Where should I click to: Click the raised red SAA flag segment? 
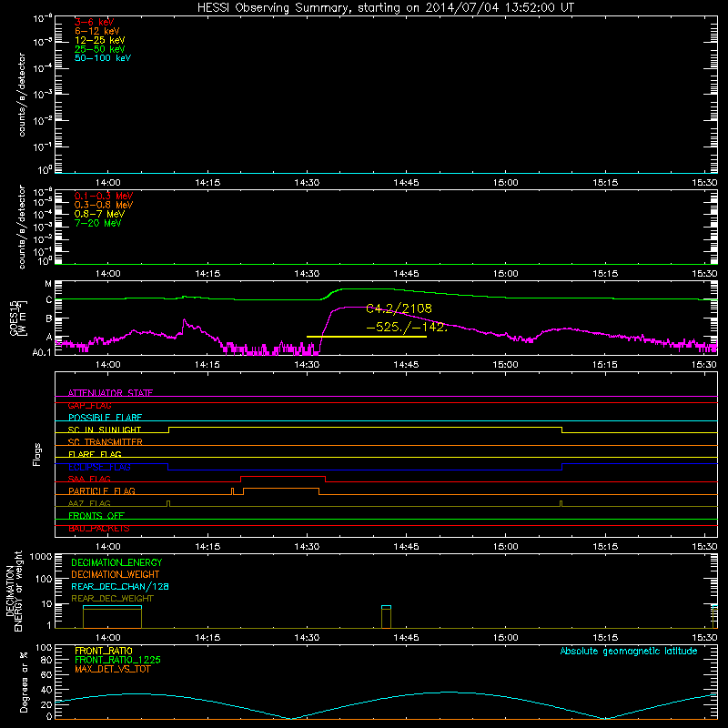(283, 476)
